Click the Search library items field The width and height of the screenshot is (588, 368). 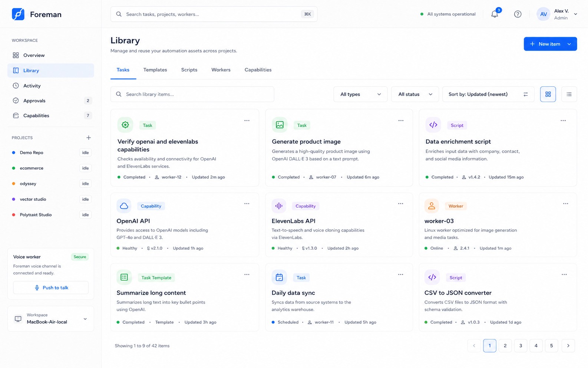[x=192, y=94]
